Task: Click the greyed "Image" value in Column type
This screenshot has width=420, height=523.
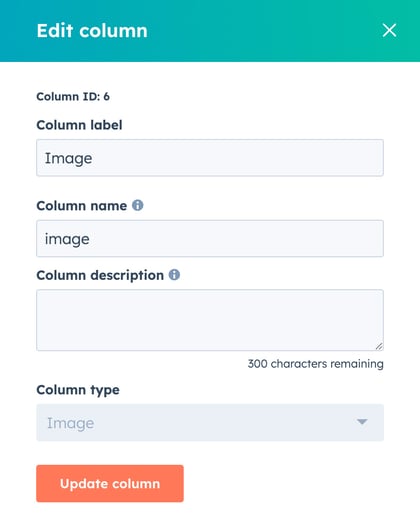Action: click(70, 423)
